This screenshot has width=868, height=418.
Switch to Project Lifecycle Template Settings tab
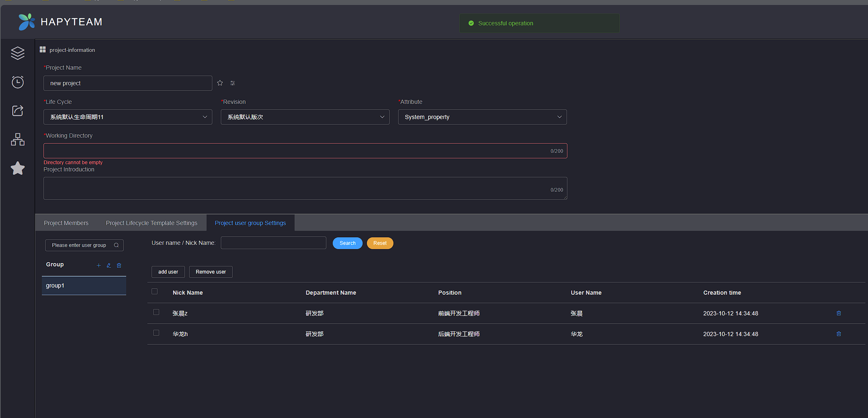point(152,223)
